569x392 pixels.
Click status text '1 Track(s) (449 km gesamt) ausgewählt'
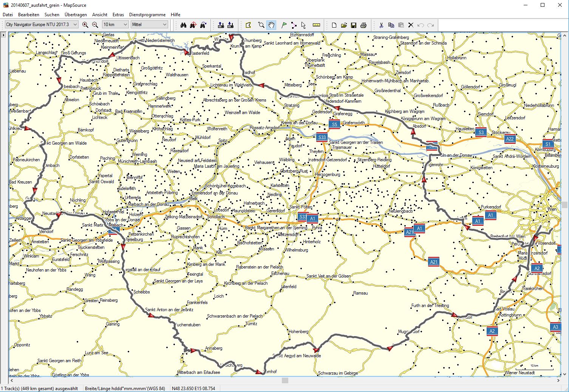tap(40, 388)
